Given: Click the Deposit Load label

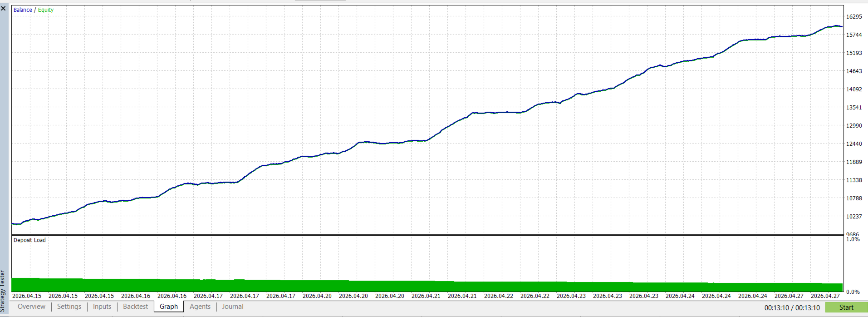Looking at the screenshot, I should click(29, 240).
